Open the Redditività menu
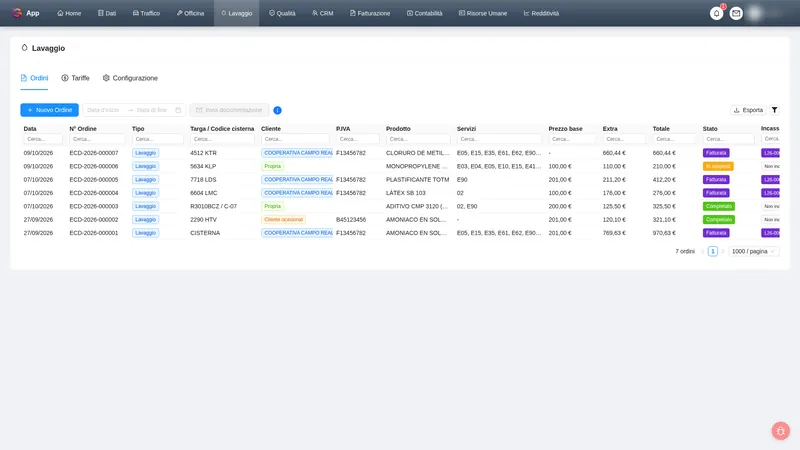This screenshot has height=450, width=800. 541,13
